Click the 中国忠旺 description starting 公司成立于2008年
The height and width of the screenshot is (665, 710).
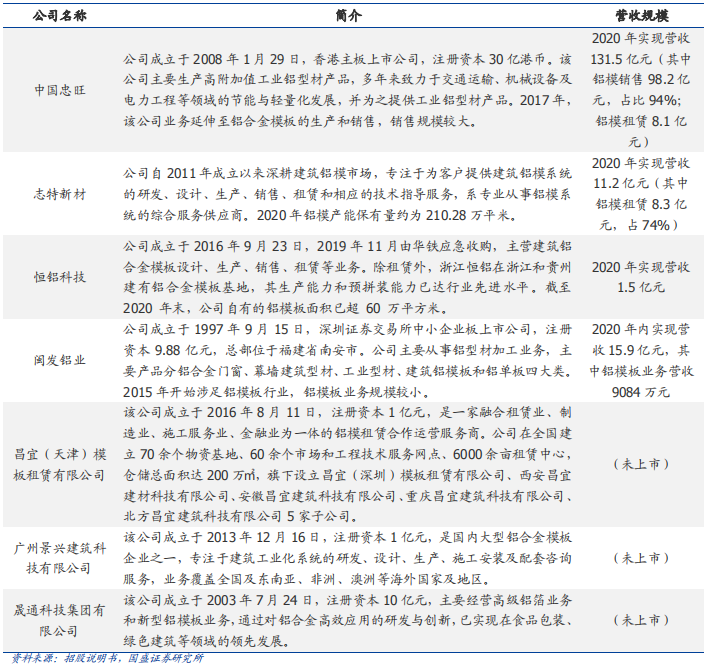pyautogui.click(x=347, y=90)
